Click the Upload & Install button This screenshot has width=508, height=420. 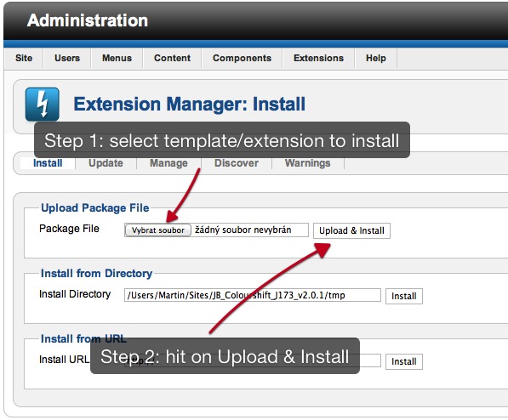click(351, 230)
